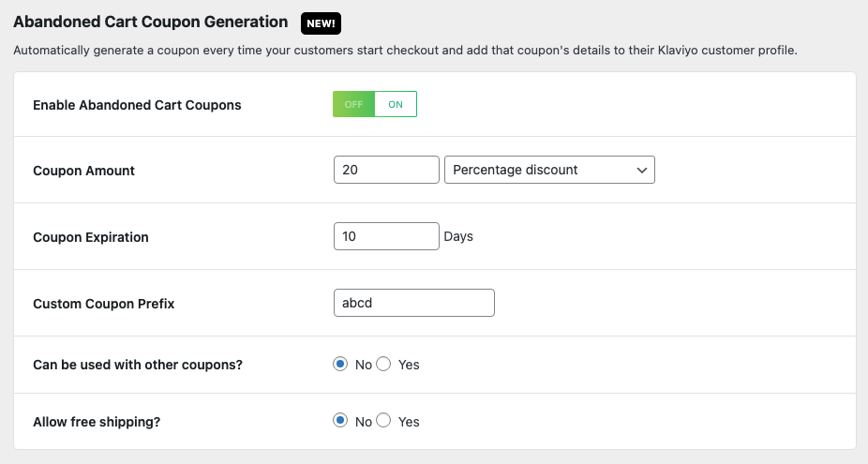Click the Coupon Amount field containing 20

click(386, 170)
